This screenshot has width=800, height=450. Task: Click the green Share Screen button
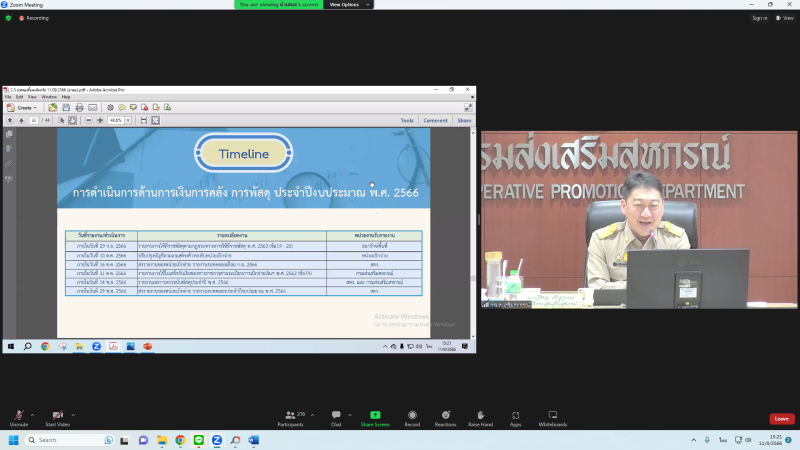pyautogui.click(x=375, y=418)
